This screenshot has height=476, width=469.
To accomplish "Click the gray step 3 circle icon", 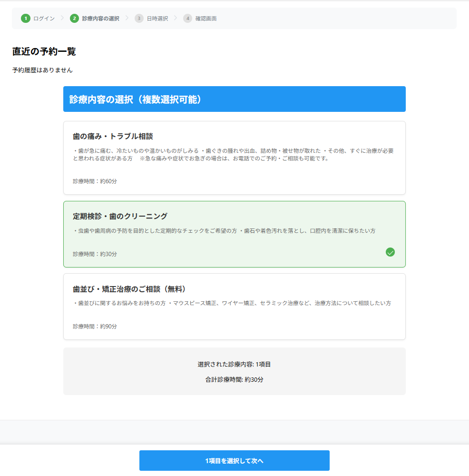I will point(139,19).
